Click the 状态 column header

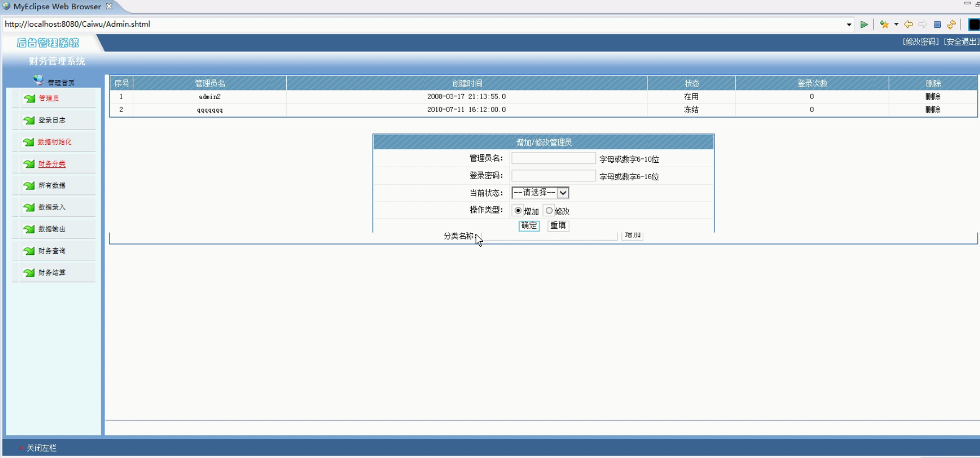point(692,83)
